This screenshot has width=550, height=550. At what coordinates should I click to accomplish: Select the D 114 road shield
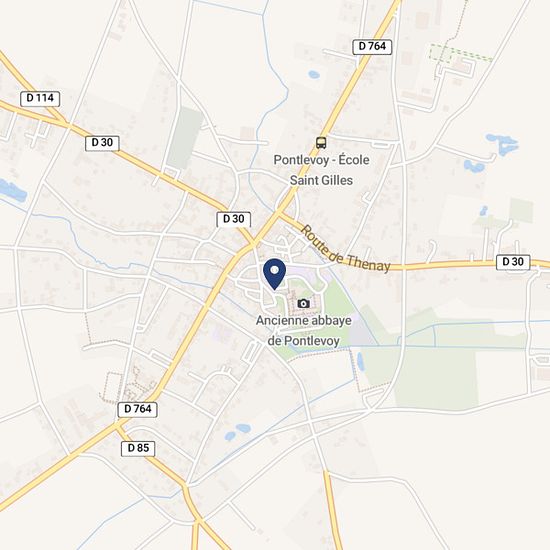(x=40, y=99)
